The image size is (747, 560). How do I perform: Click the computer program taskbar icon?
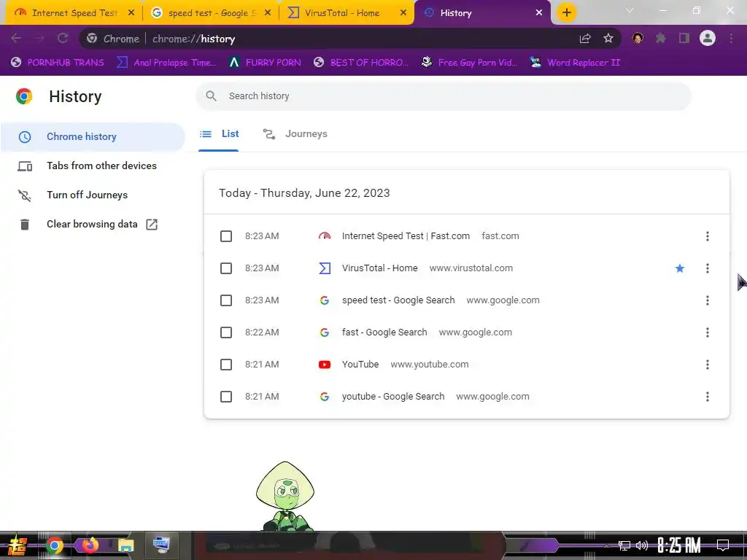point(161,545)
